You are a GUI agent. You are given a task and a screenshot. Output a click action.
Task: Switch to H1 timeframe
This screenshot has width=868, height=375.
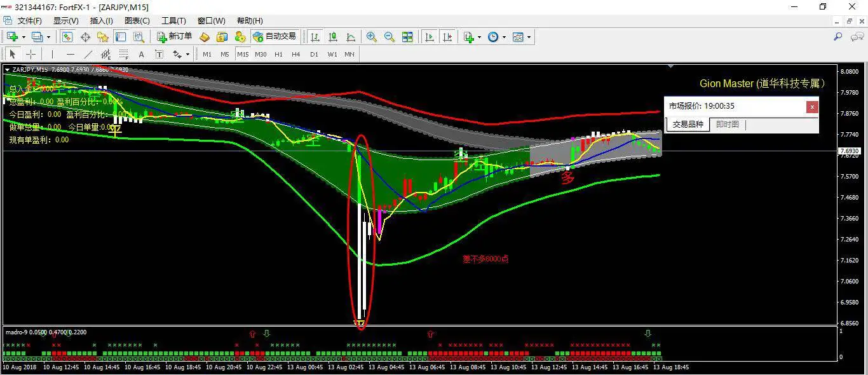[278, 54]
